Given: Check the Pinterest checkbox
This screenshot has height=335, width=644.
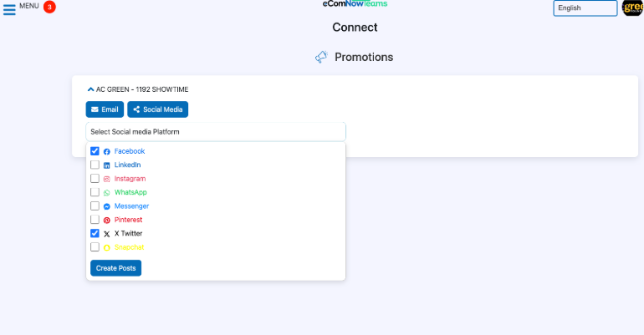Looking at the screenshot, I should click(x=95, y=220).
